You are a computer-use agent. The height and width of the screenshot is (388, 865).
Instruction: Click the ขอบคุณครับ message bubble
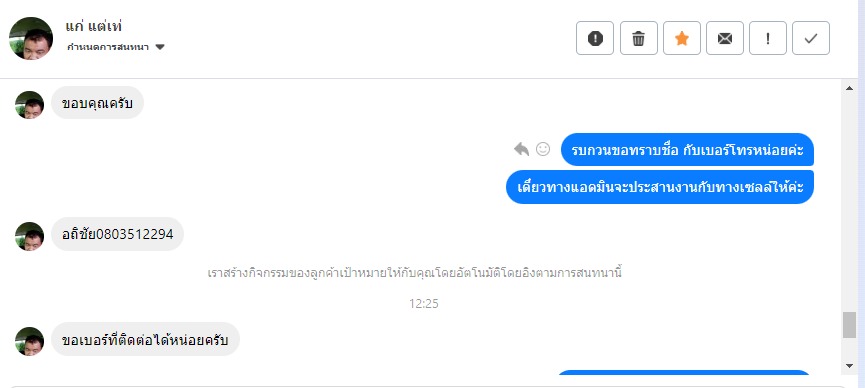(x=97, y=103)
